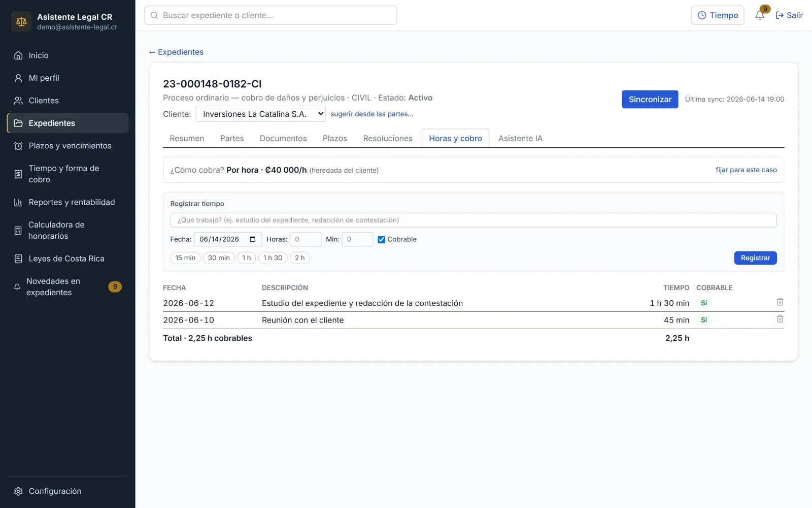Screen dimensions: 812x508
Task: Click the Horas input field
Action: click(x=306, y=239)
